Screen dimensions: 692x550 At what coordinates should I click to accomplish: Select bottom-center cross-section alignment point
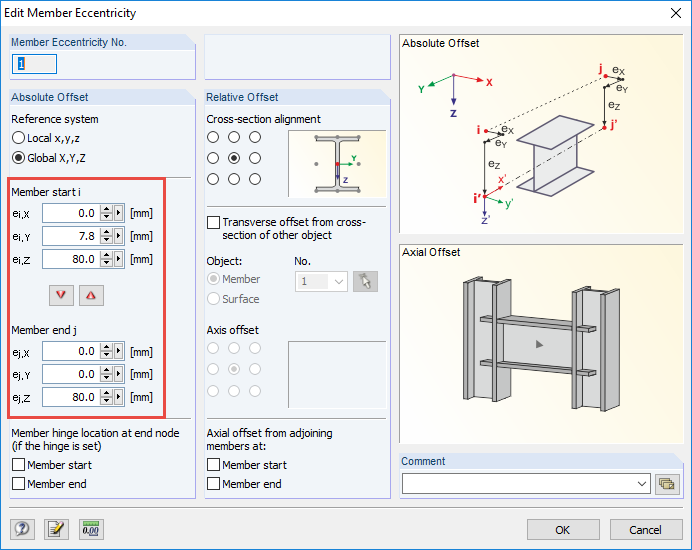(x=234, y=179)
